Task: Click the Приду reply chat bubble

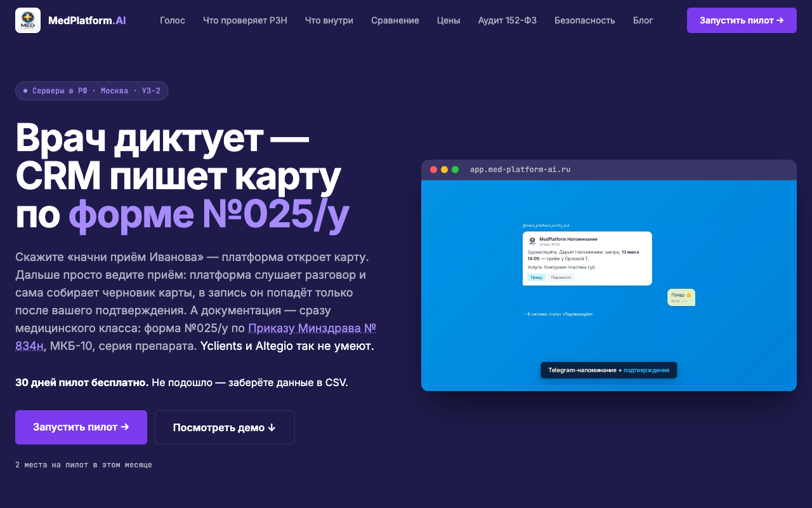Action: (681, 297)
